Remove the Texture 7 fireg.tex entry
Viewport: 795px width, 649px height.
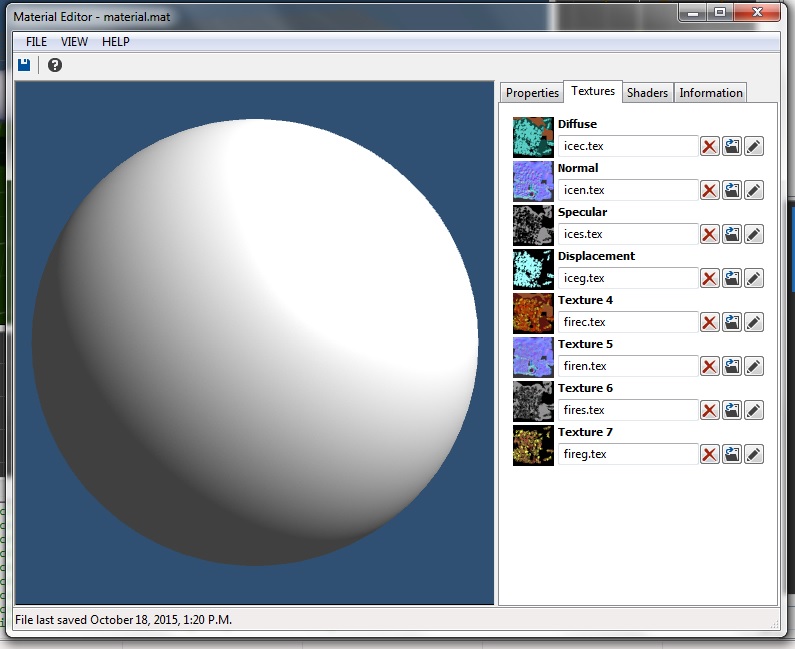pos(709,454)
